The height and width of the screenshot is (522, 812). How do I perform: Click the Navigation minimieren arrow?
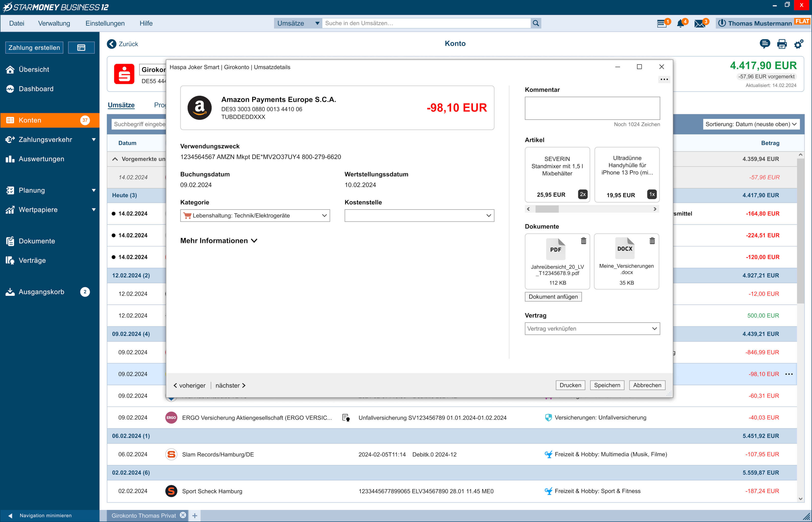click(x=10, y=516)
